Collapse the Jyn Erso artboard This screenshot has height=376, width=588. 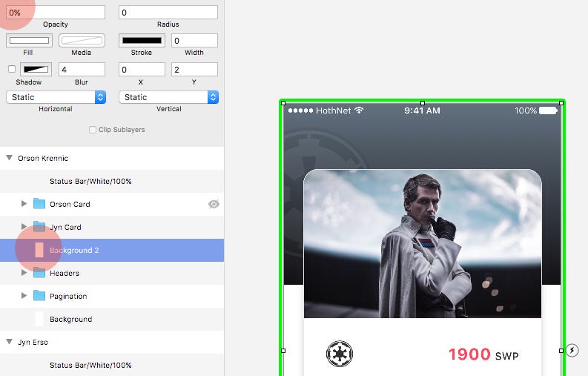click(x=10, y=342)
